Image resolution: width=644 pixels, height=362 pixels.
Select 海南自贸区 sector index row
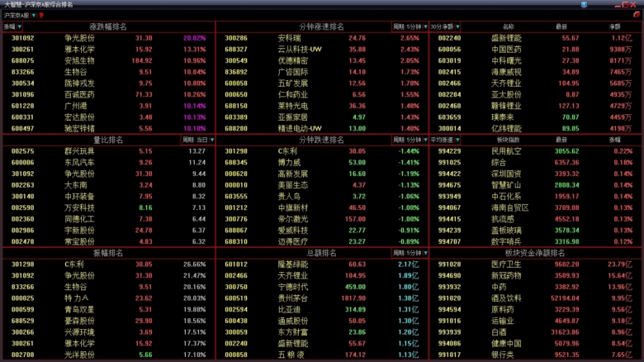point(535,207)
